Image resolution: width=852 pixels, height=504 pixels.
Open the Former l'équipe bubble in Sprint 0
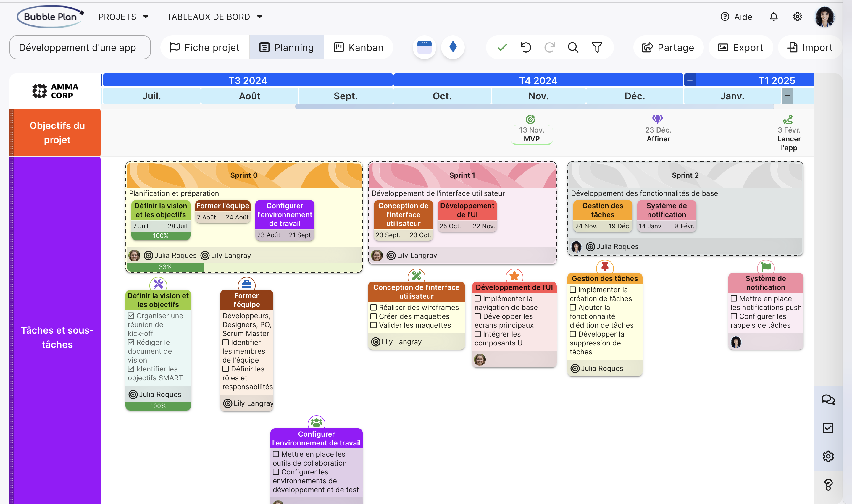click(x=223, y=211)
